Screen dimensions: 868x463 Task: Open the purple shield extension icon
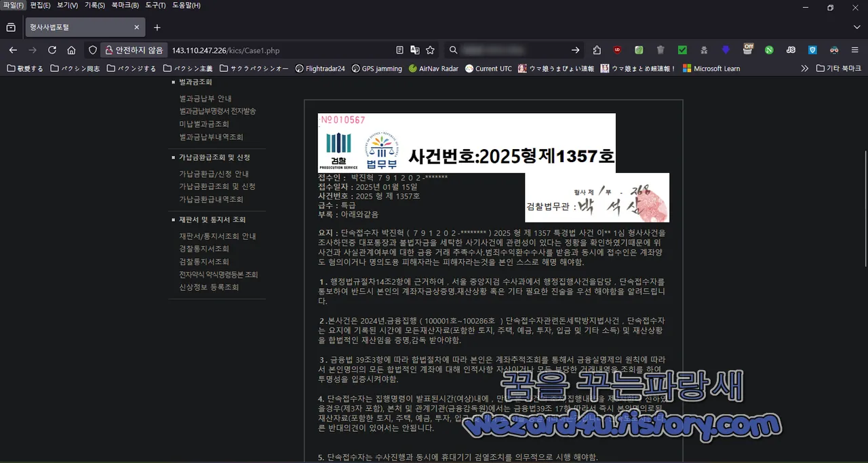pos(726,50)
